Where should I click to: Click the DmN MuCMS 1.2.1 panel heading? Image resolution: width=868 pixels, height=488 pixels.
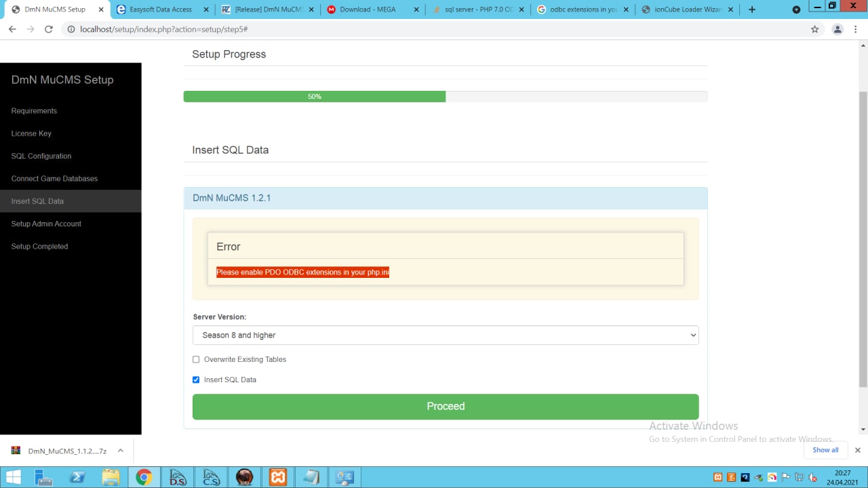[x=446, y=198]
